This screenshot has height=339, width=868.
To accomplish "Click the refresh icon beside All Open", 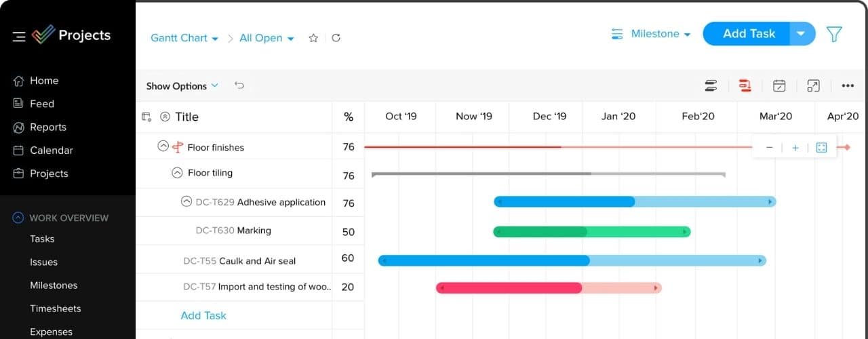I will (x=336, y=38).
